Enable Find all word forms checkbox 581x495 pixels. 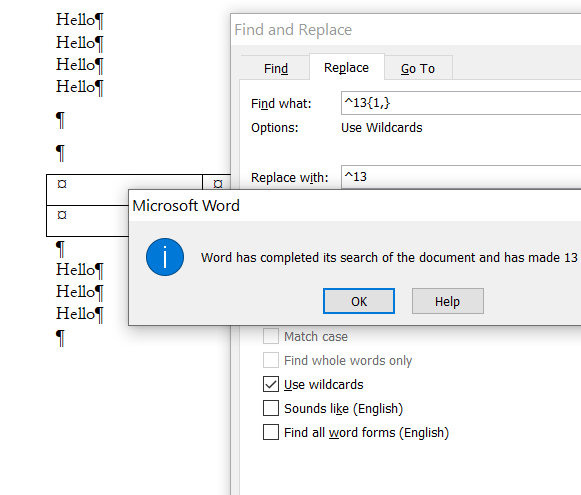pos(271,432)
